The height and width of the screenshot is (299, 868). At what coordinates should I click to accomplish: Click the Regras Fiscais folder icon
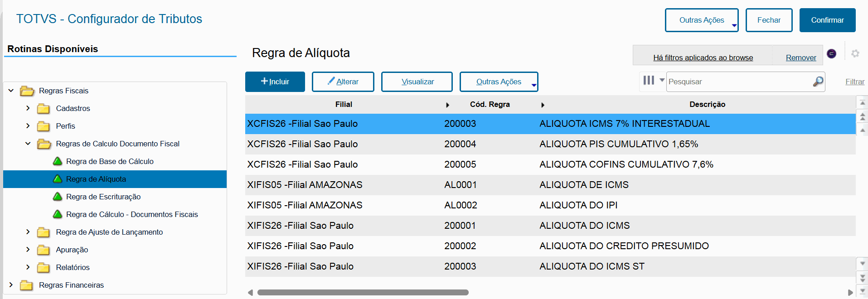(27, 91)
